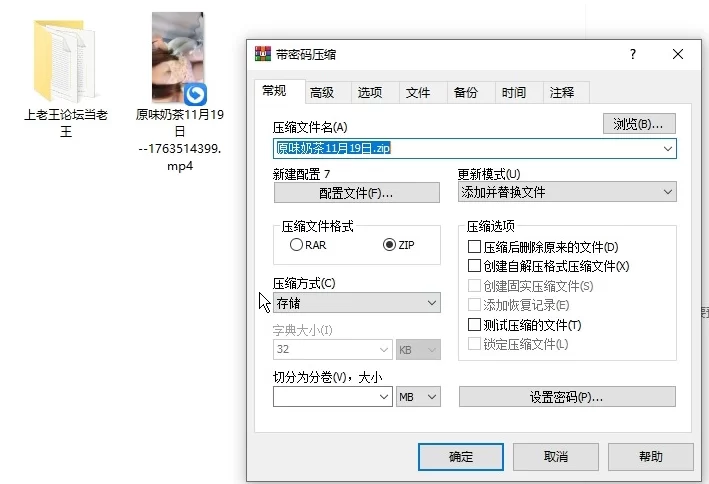Close the 带密码压缩 dialog

point(677,54)
